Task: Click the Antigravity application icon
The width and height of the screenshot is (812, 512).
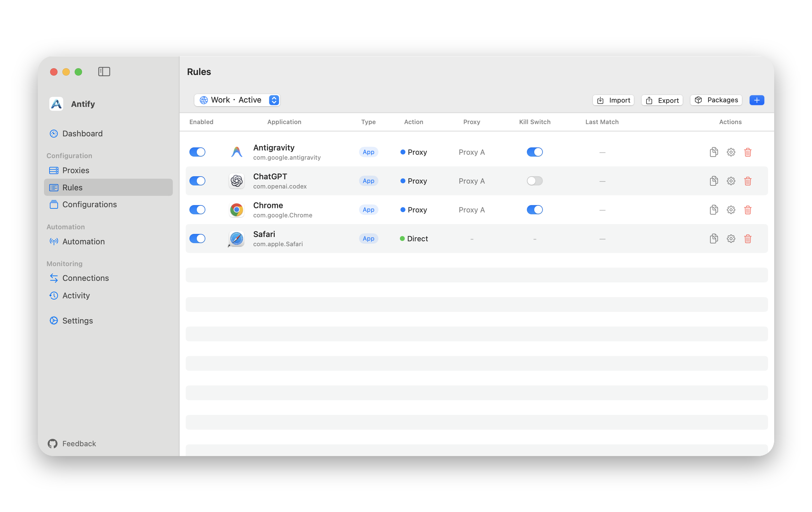Action: (x=236, y=152)
